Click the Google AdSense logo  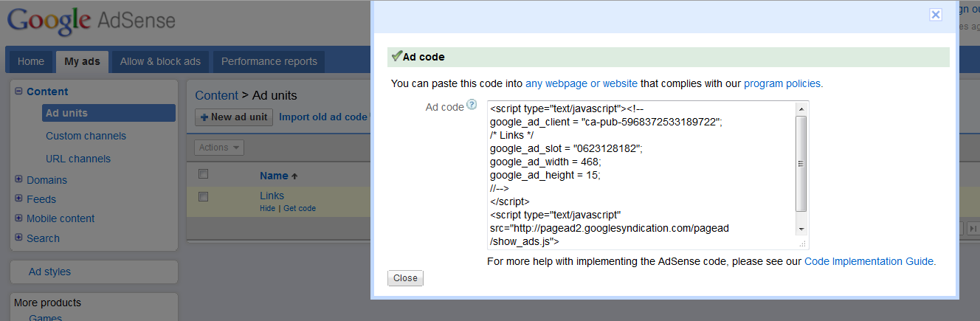point(92,21)
